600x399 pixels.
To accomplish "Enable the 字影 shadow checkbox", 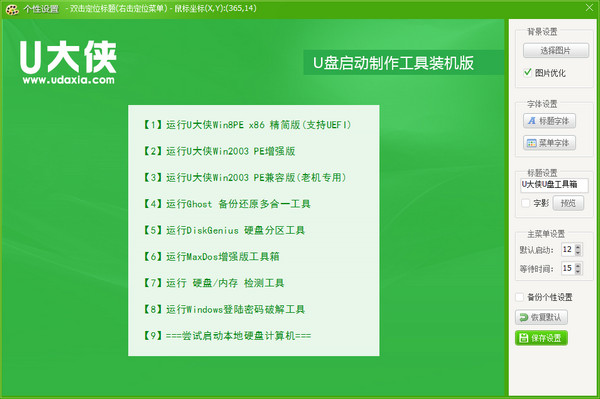I will coord(526,203).
